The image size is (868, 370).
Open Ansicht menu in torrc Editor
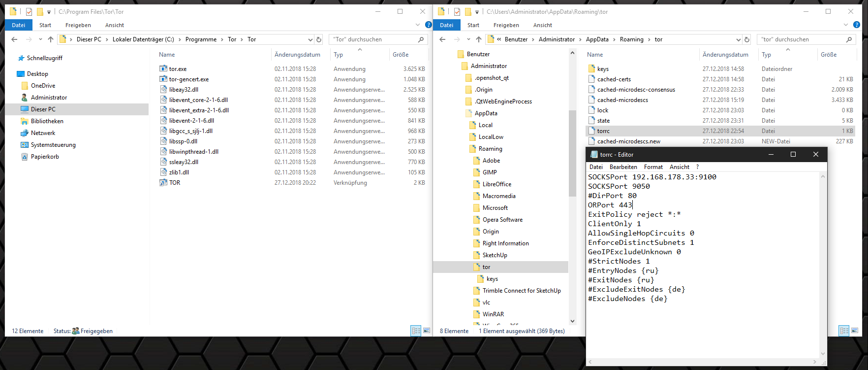[680, 167]
